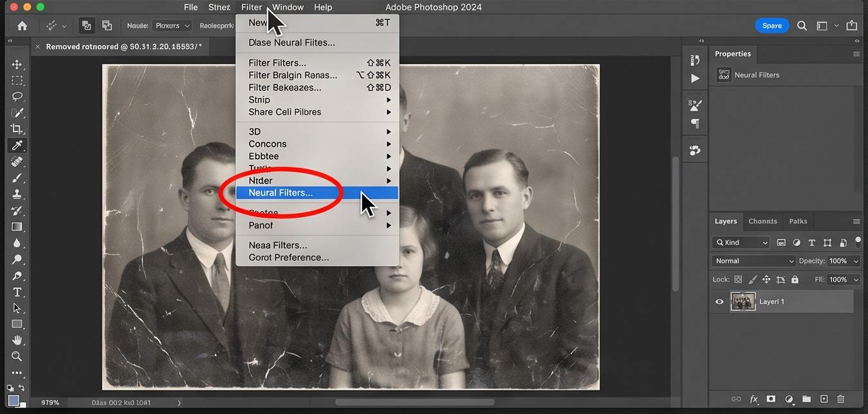Create a new layer

point(824,399)
